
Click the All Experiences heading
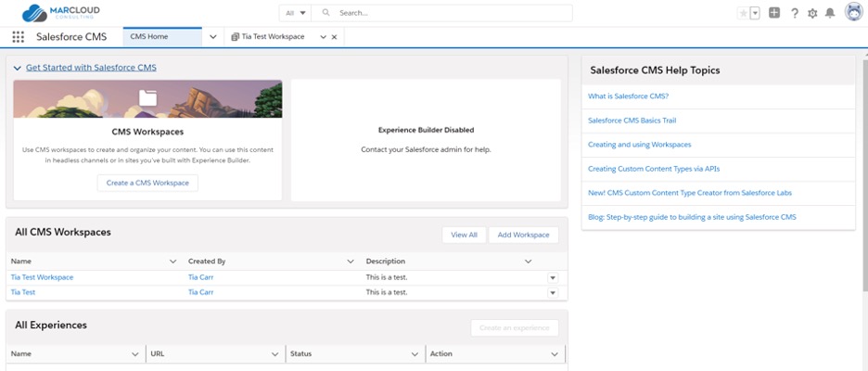point(51,325)
